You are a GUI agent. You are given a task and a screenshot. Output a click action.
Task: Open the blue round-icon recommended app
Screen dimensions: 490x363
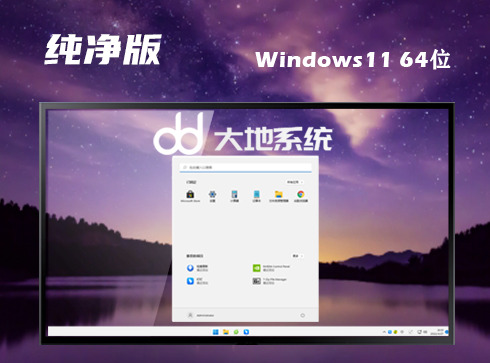pos(197,268)
